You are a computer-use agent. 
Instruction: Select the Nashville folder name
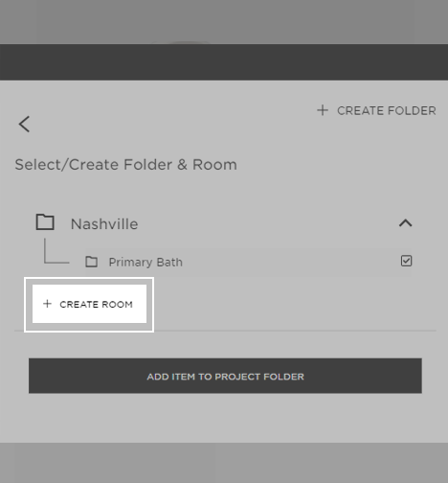104,224
